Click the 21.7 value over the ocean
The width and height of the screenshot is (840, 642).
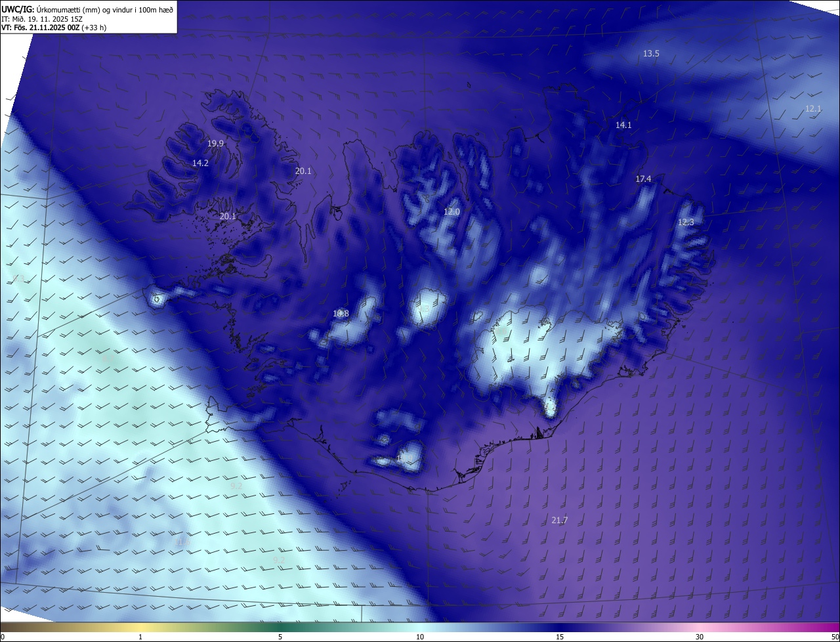coord(560,521)
